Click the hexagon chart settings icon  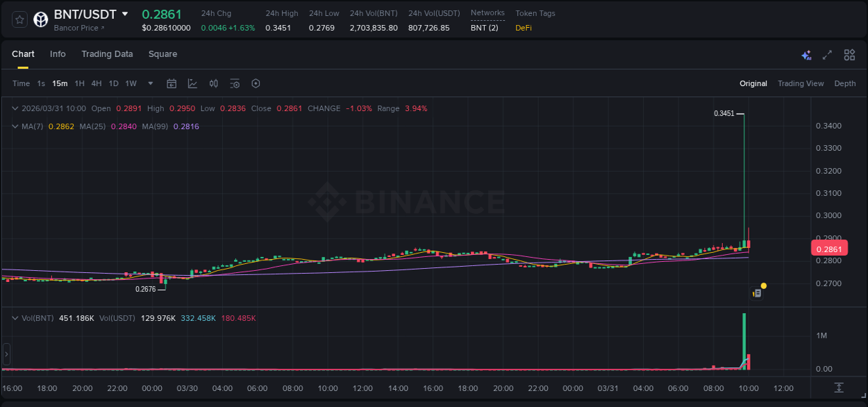coord(256,83)
